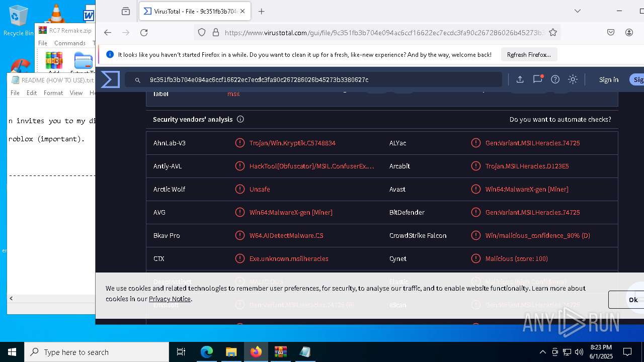Click the VirusTotal upload file icon
644x362 pixels.
(520, 79)
